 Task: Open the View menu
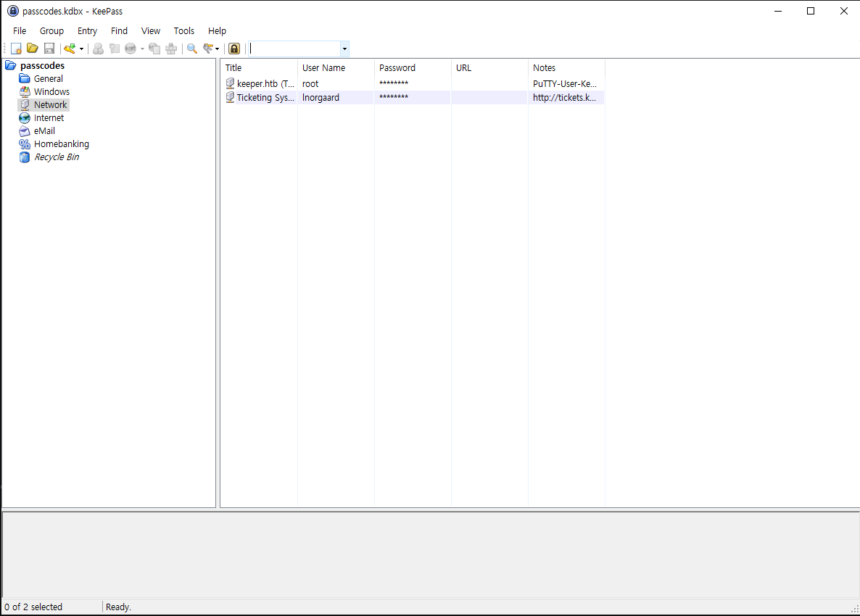tap(151, 30)
